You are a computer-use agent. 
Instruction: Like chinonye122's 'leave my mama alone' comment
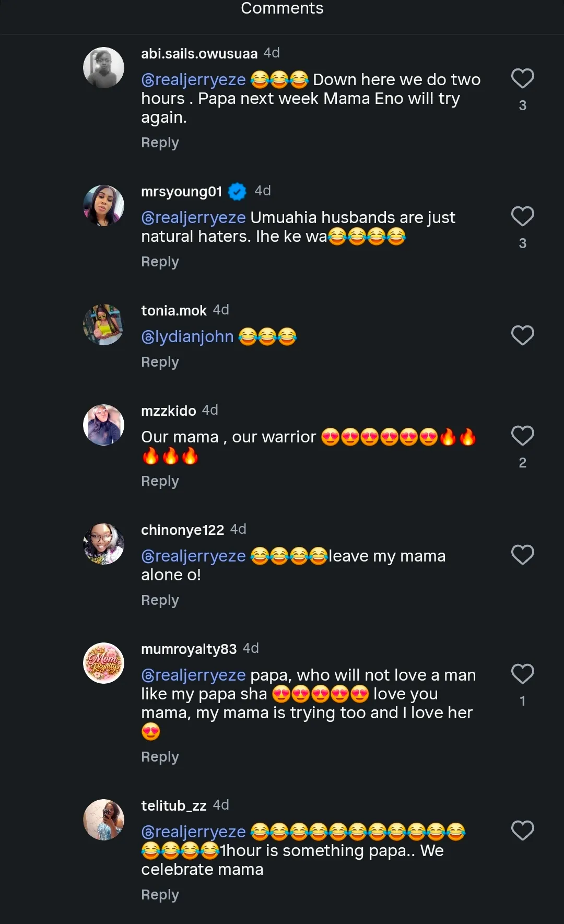click(x=522, y=555)
